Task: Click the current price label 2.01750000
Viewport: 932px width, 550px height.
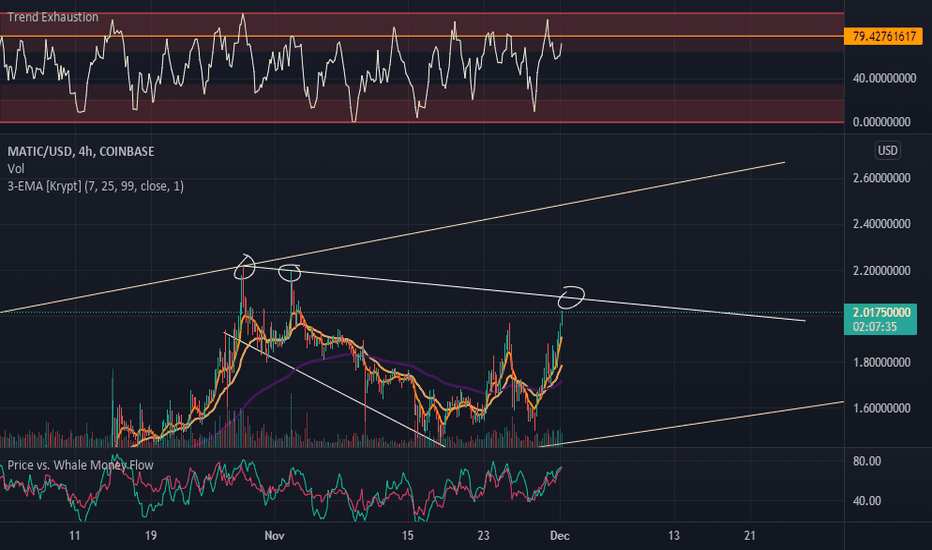Action: [881, 313]
